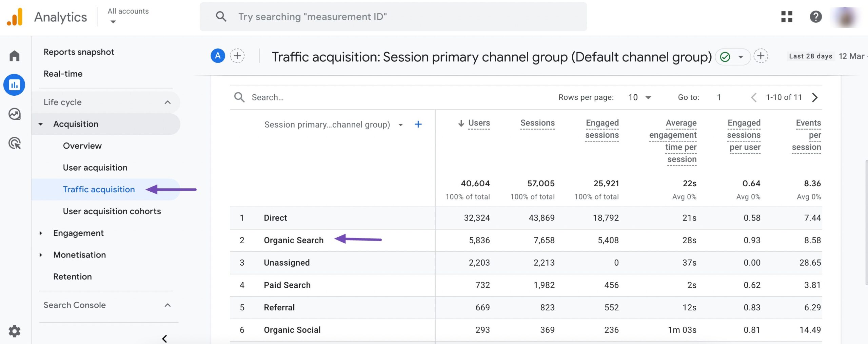Collapse the reports navigation panel
Image resolution: width=868 pixels, height=344 pixels.
[x=164, y=339]
